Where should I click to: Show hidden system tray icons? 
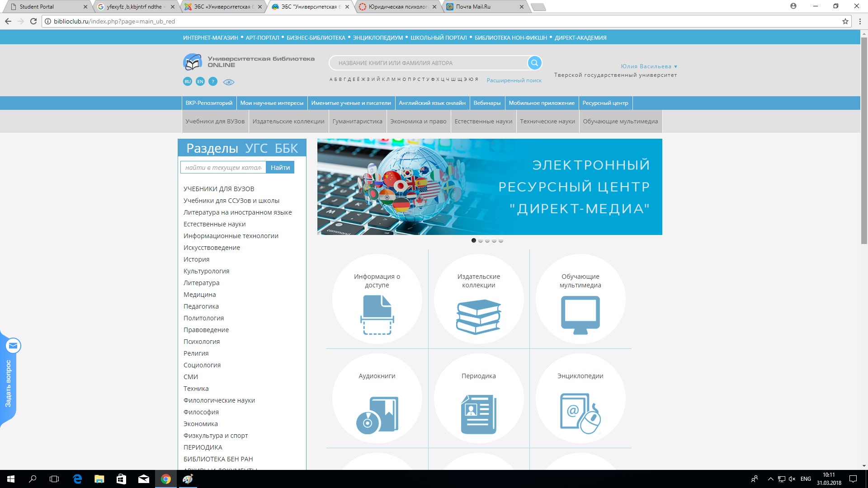click(770, 479)
